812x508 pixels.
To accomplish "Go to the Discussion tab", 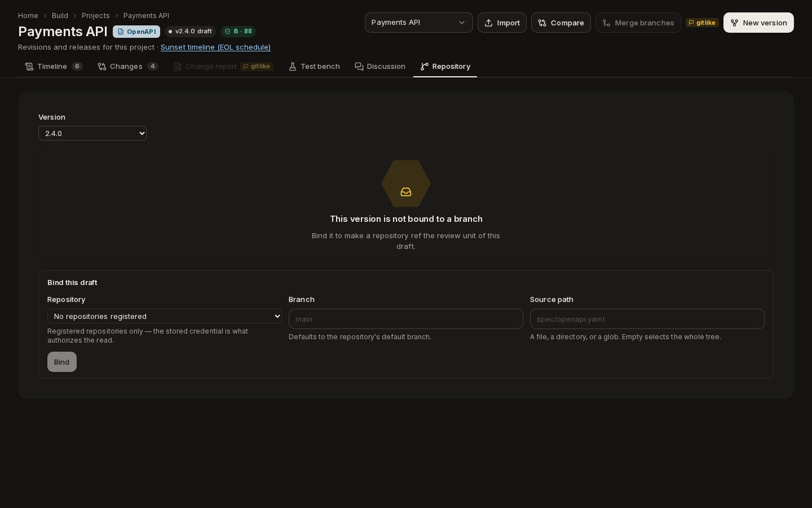I will click(x=380, y=67).
